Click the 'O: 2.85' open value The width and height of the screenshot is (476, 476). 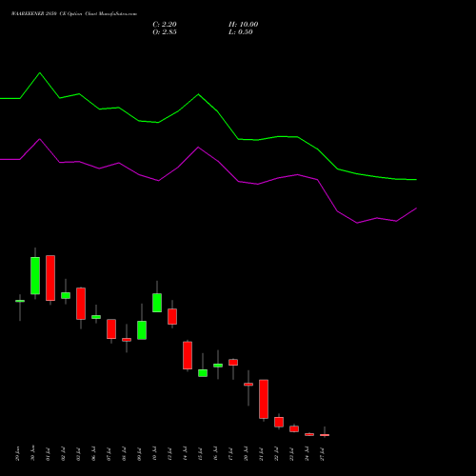point(165,32)
